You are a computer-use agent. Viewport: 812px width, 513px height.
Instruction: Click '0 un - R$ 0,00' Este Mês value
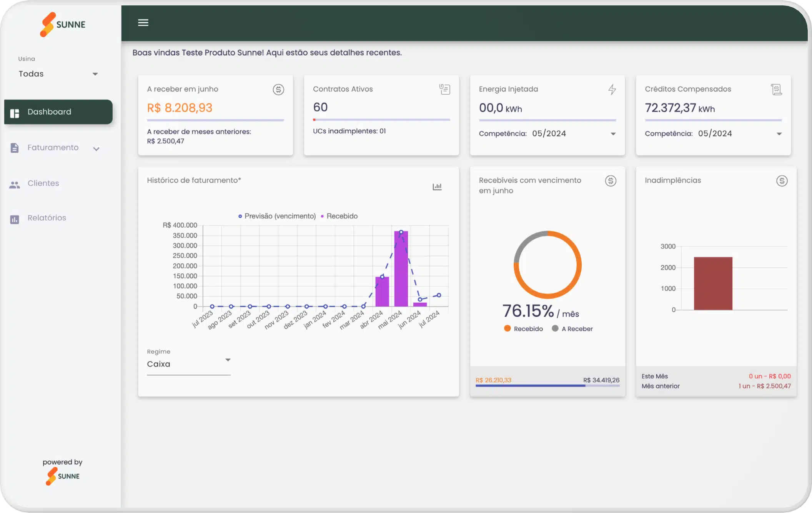pos(770,376)
